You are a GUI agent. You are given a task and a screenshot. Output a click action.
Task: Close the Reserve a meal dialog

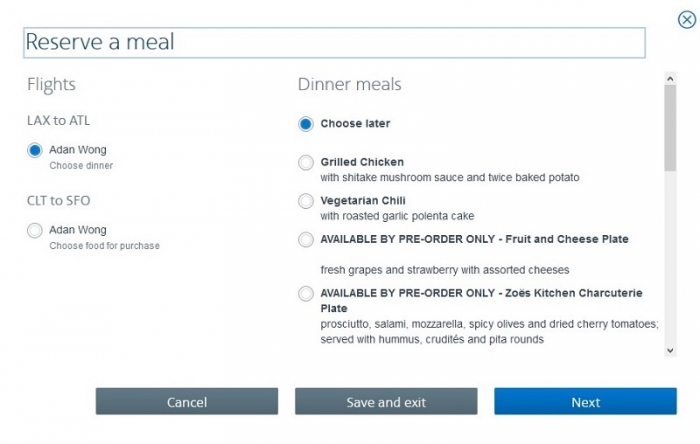click(686, 18)
